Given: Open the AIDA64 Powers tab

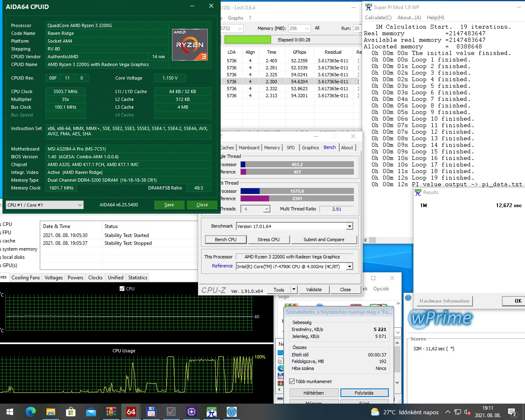Looking at the screenshot, I should coord(75,278).
